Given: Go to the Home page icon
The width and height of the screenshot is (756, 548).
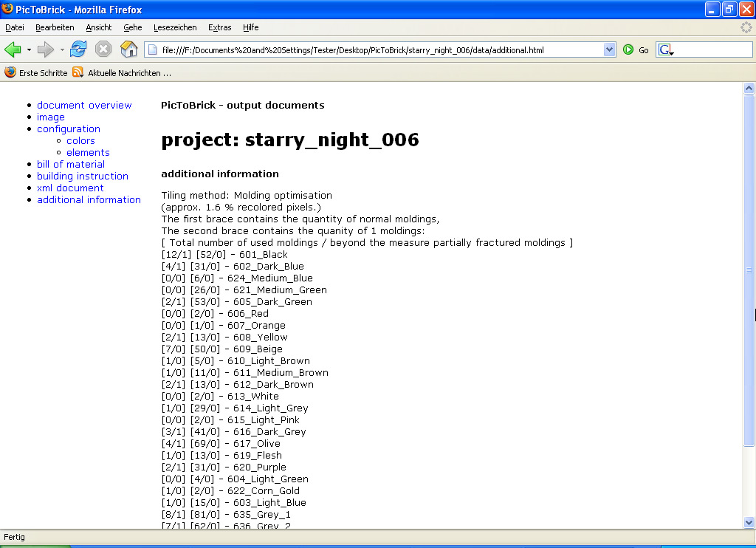Looking at the screenshot, I should click(x=128, y=49).
